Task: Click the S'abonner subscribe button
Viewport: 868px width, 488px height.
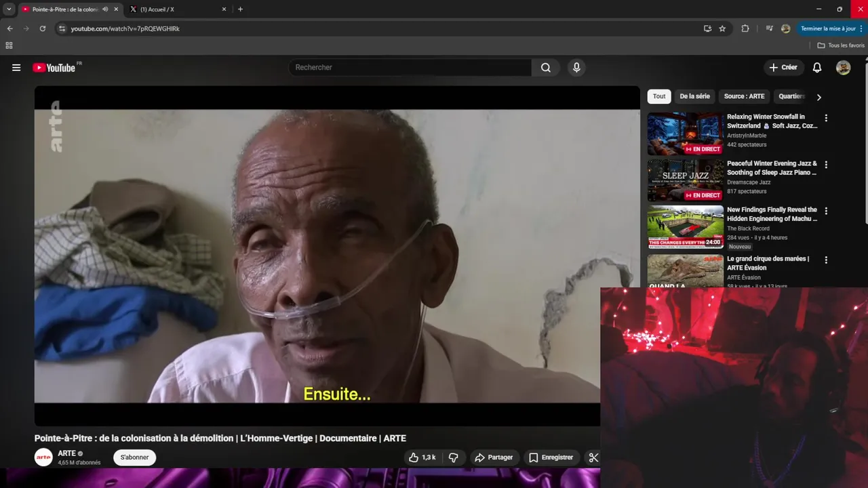Action: tap(134, 457)
